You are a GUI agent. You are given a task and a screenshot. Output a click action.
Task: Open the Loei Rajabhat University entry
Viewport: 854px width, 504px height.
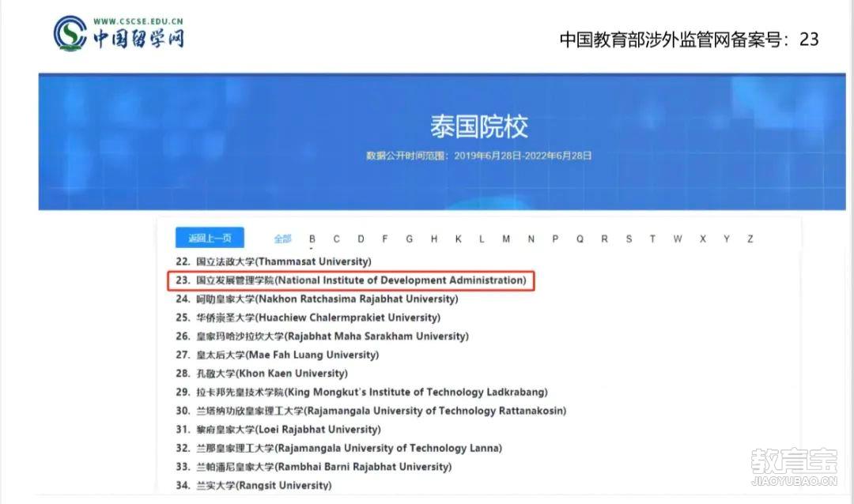click(278, 430)
